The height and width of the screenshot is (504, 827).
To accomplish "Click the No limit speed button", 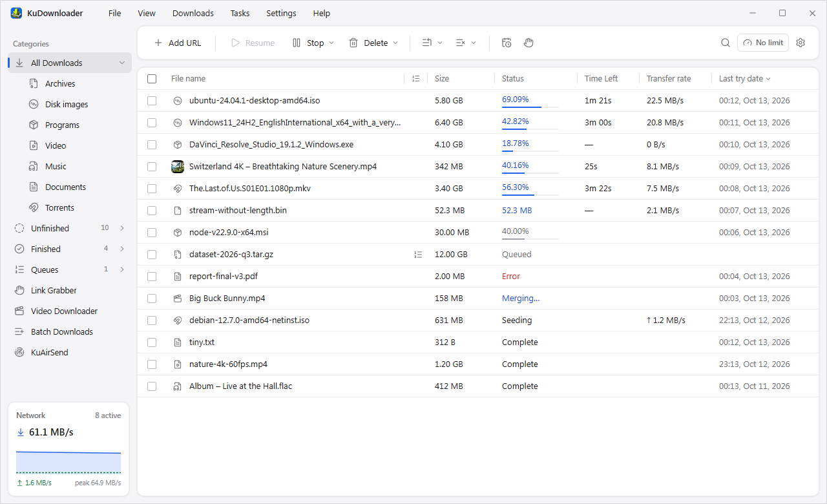I will coord(763,43).
